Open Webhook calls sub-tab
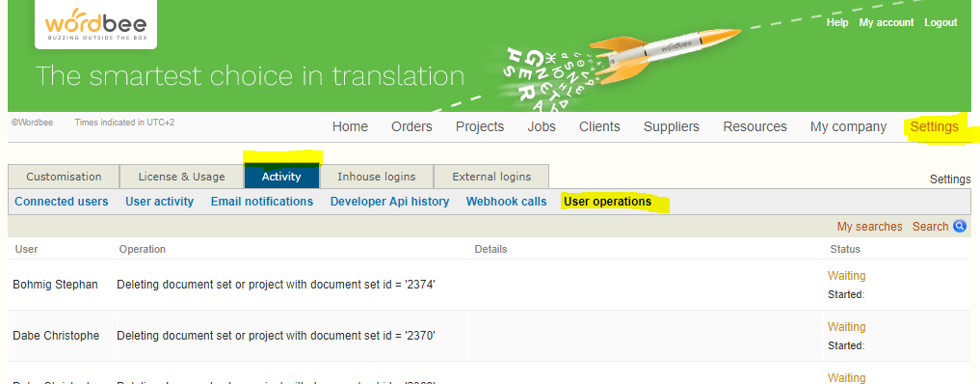The width and height of the screenshot is (980, 384). click(506, 202)
